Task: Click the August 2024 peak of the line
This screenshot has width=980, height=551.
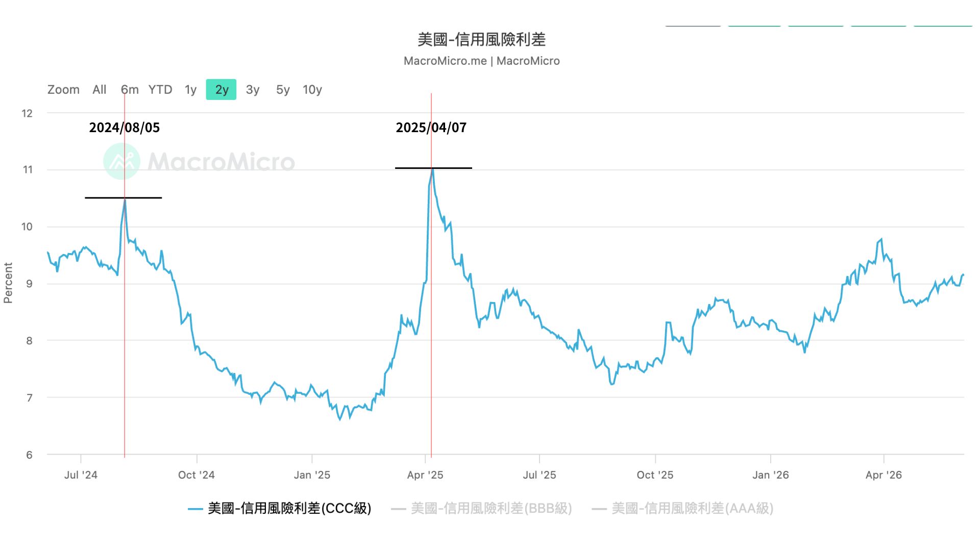Action: point(125,198)
